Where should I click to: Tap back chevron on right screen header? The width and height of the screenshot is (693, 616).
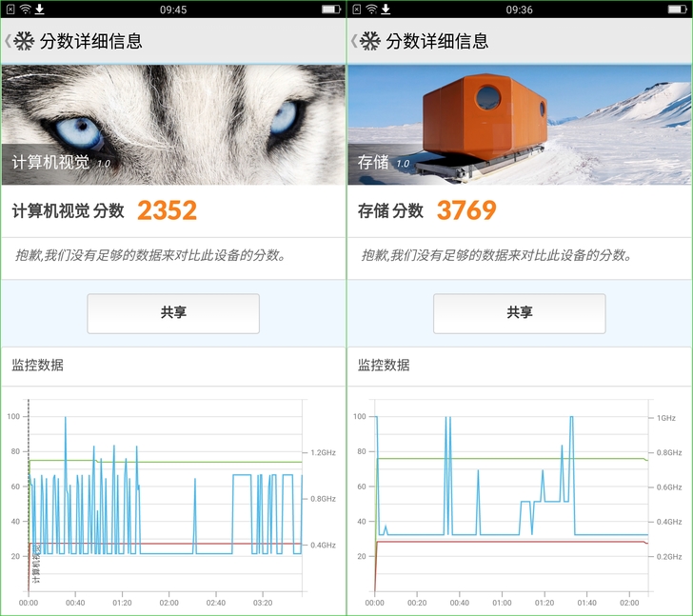click(353, 41)
